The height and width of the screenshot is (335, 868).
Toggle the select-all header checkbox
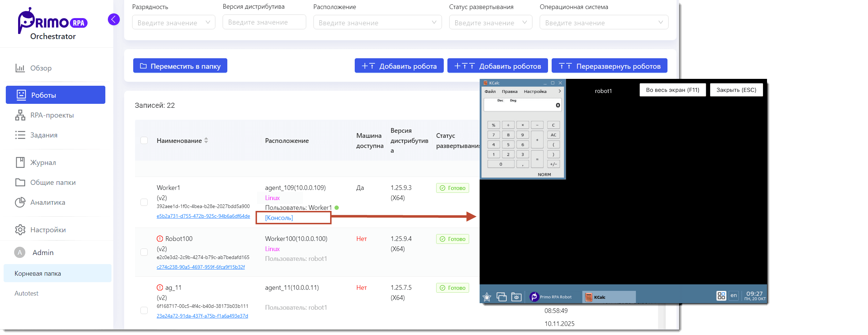click(x=144, y=140)
